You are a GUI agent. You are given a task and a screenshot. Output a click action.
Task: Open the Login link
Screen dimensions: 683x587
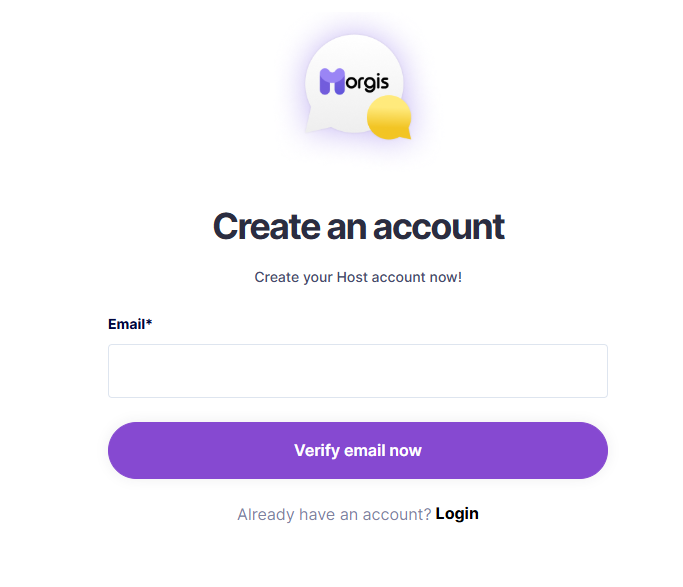(x=457, y=514)
